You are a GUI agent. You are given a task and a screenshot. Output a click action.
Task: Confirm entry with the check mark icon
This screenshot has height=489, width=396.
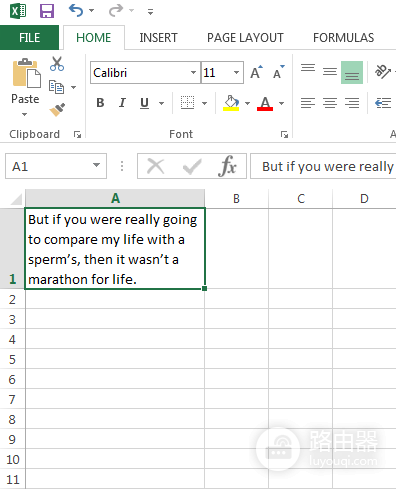pyautogui.click(x=192, y=166)
